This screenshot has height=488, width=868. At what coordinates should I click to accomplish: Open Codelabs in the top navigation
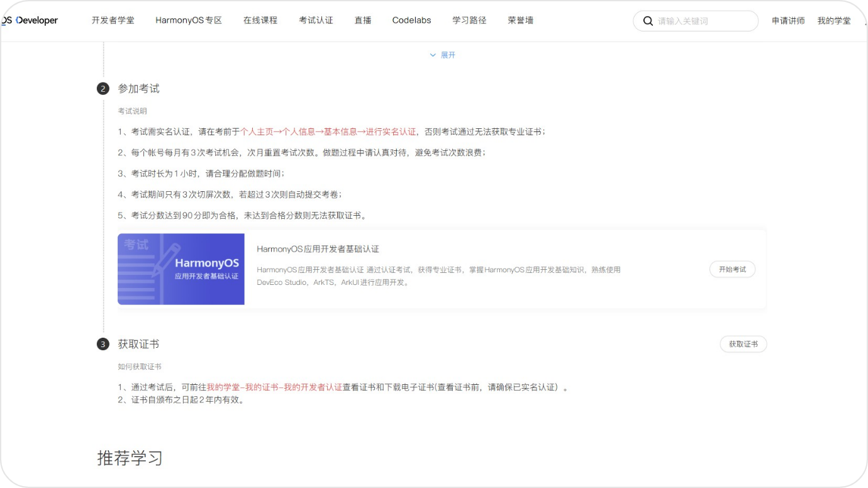point(411,20)
